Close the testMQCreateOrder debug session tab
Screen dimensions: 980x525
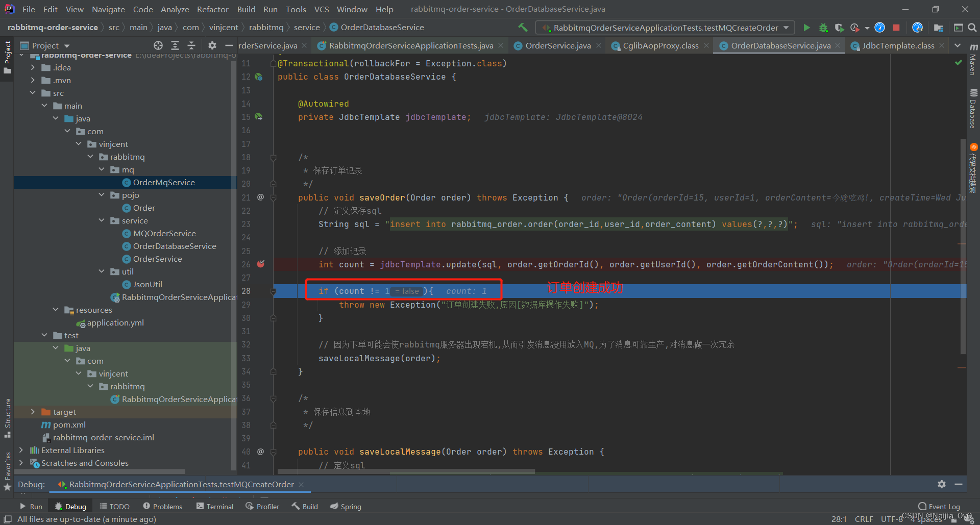coord(301,484)
